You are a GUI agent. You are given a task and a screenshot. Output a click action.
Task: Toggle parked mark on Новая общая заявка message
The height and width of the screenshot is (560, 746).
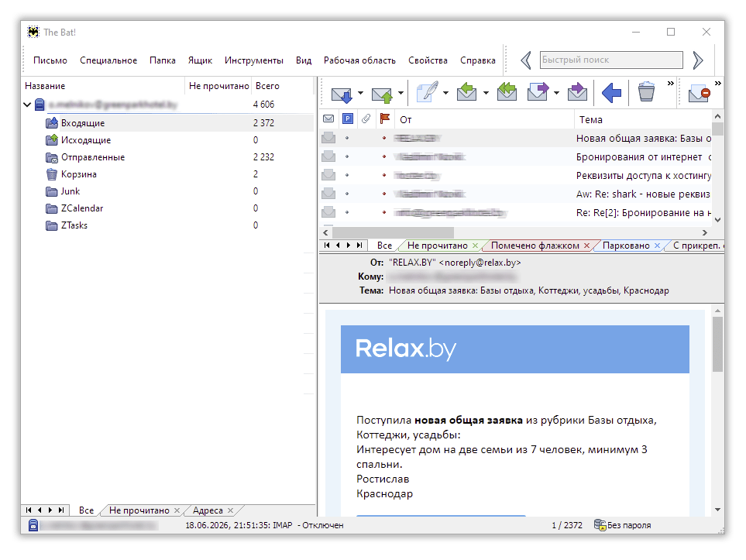tap(347, 139)
